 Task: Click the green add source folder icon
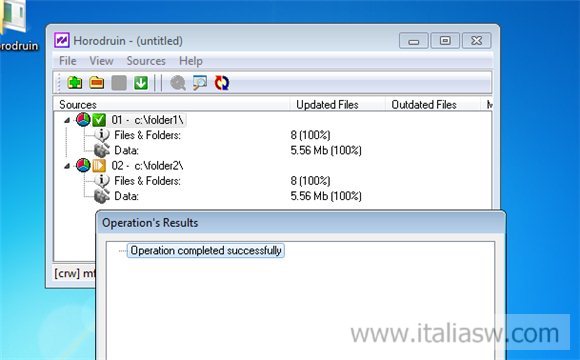coord(75,83)
